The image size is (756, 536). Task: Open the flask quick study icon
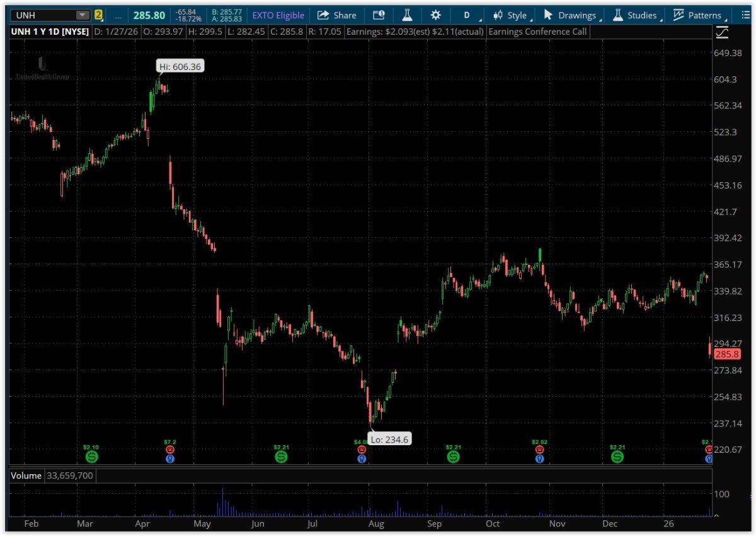(x=408, y=15)
